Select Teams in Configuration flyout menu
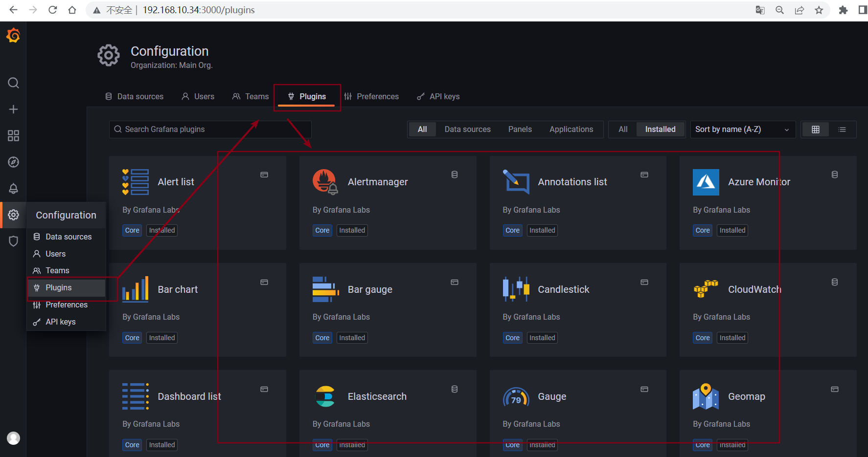This screenshot has width=868, height=457. pyautogui.click(x=67, y=270)
